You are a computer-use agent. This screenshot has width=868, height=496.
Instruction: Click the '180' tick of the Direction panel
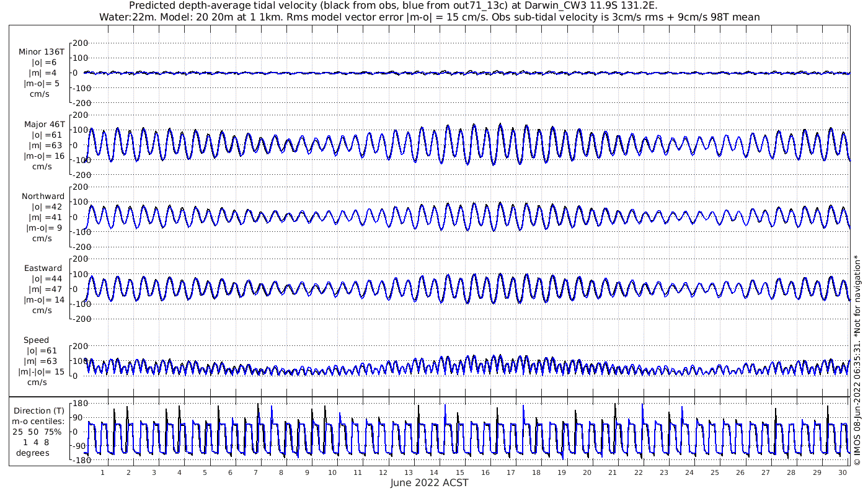tap(81, 403)
